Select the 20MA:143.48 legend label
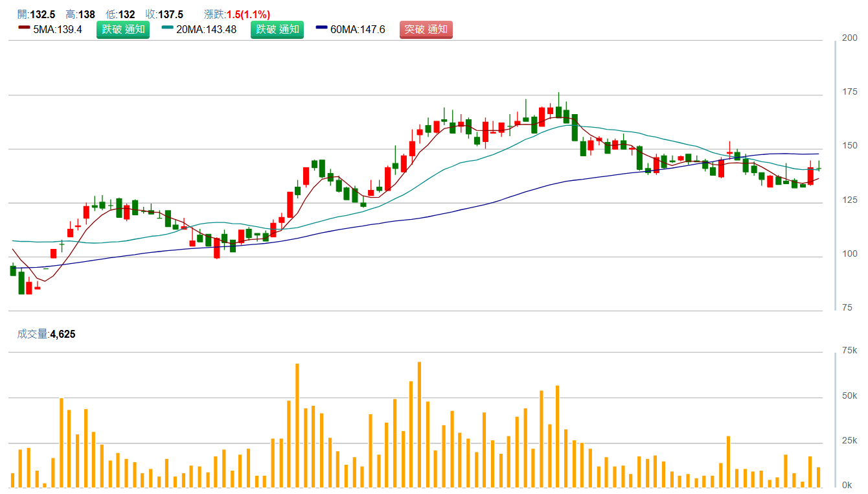The width and height of the screenshot is (868, 494). click(x=206, y=29)
